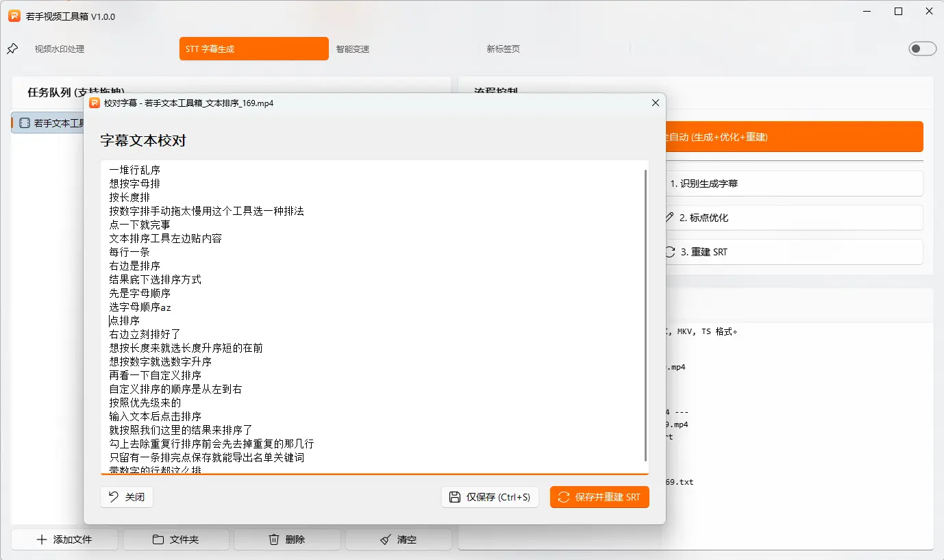Image resolution: width=944 pixels, height=560 pixels.
Task: Select the 新标签页 tab
Action: [502, 49]
